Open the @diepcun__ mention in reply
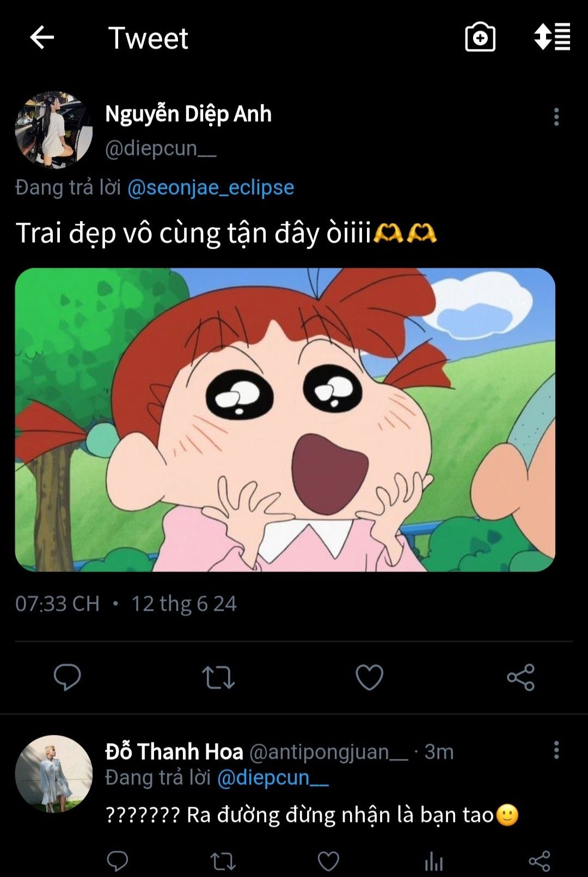588x877 pixels. (273, 777)
